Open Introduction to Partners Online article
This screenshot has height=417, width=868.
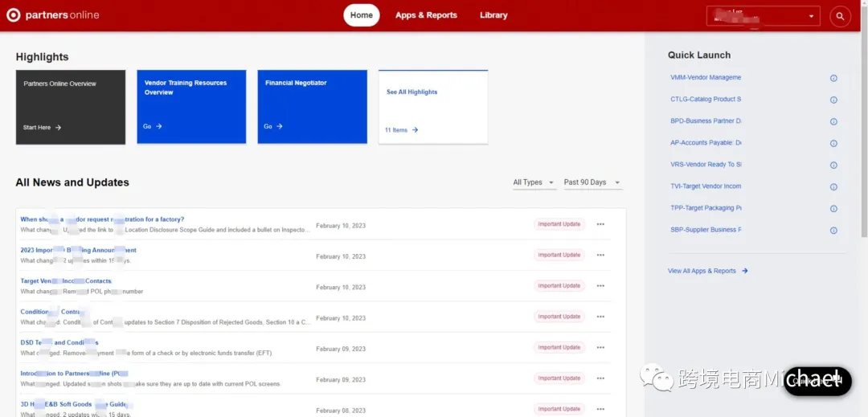tap(74, 374)
